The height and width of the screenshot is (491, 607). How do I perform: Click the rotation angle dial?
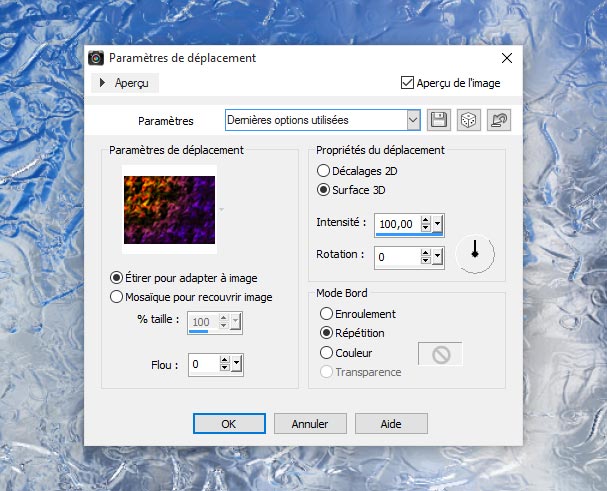(475, 254)
